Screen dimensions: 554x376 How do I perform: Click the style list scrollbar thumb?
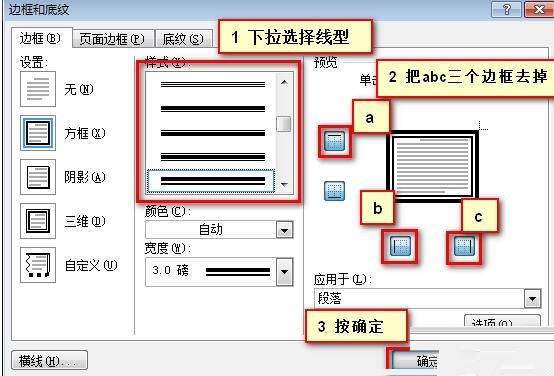pos(284,124)
